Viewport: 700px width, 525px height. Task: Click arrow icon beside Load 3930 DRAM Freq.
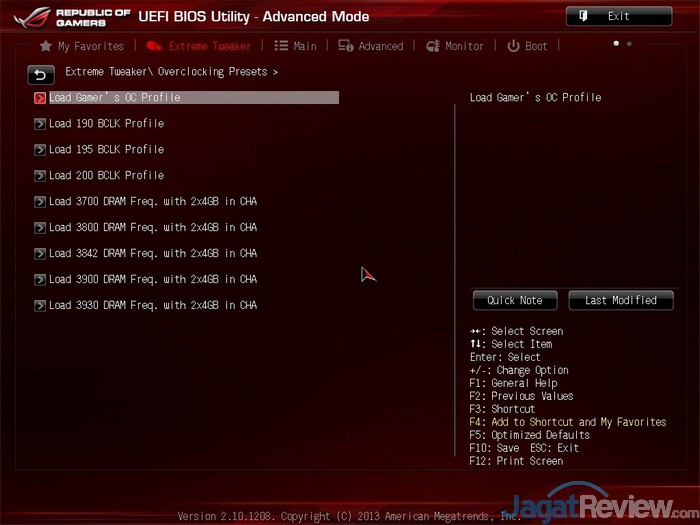pos(40,306)
